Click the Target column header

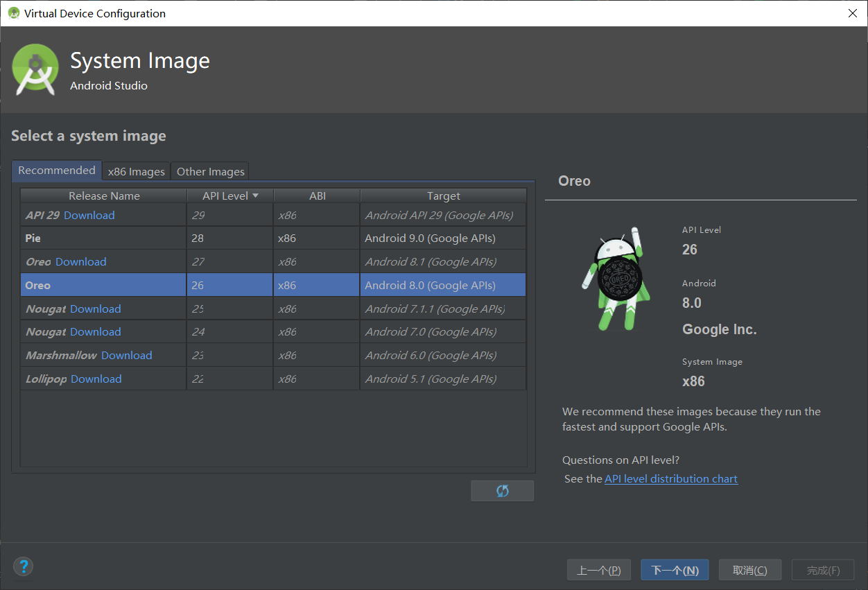(444, 196)
